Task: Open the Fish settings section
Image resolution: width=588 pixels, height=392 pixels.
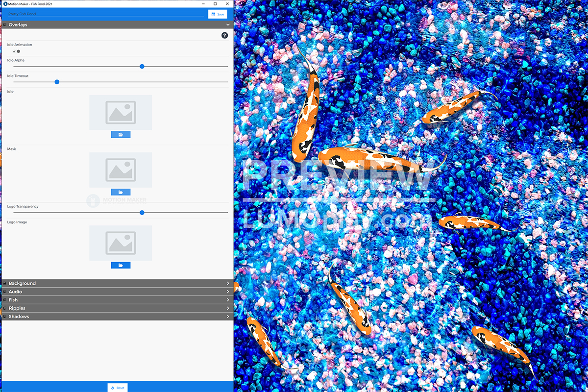Action: point(117,300)
